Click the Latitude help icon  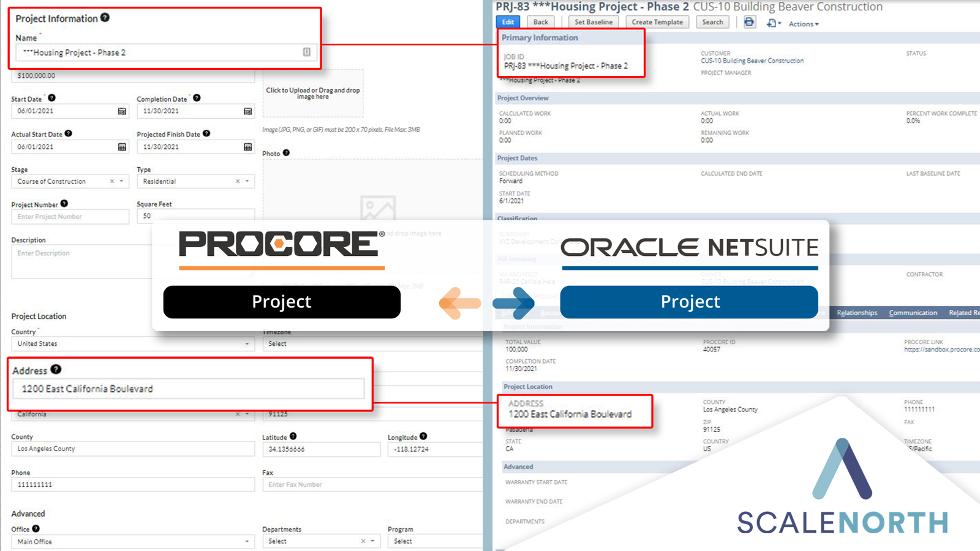click(x=293, y=437)
